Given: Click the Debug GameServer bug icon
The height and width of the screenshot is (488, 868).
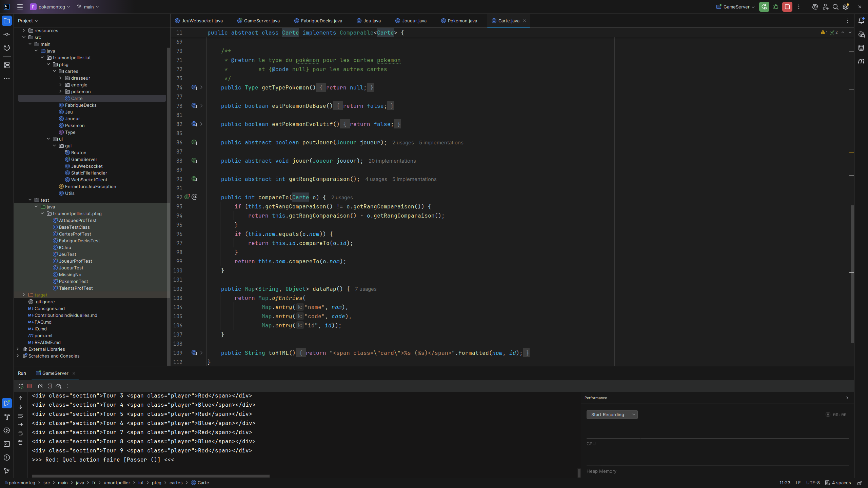Looking at the screenshot, I should 776,7.
